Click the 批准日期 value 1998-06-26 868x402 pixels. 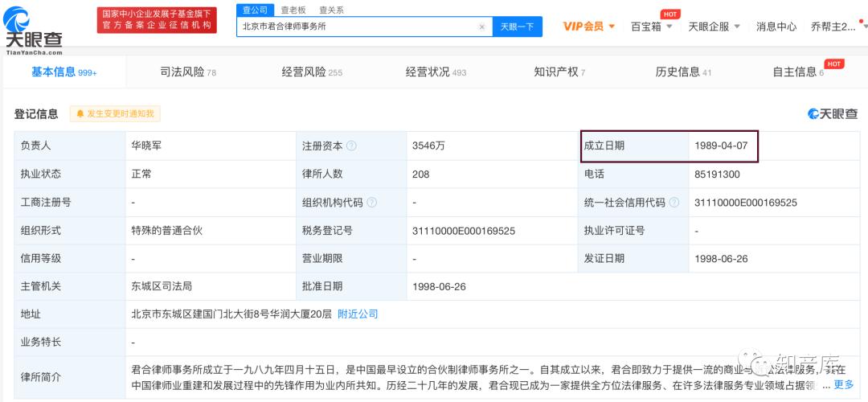pos(439,287)
